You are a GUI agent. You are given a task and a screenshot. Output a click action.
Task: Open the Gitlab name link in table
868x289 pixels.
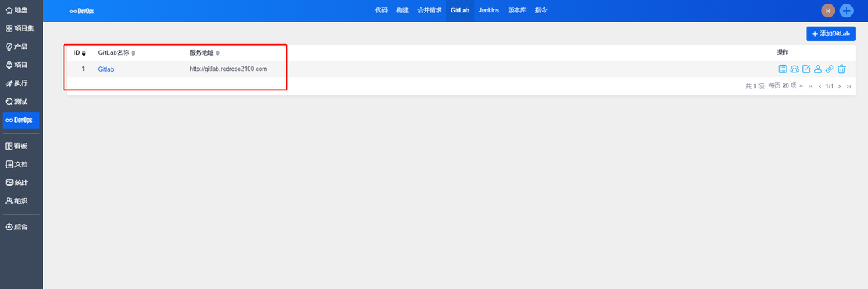coord(106,69)
